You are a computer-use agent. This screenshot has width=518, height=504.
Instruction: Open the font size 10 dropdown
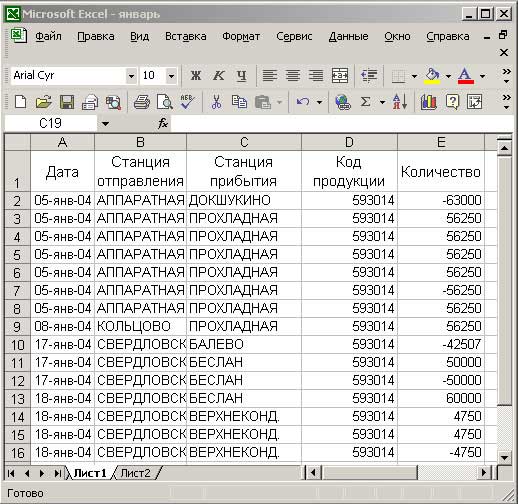click(x=171, y=76)
